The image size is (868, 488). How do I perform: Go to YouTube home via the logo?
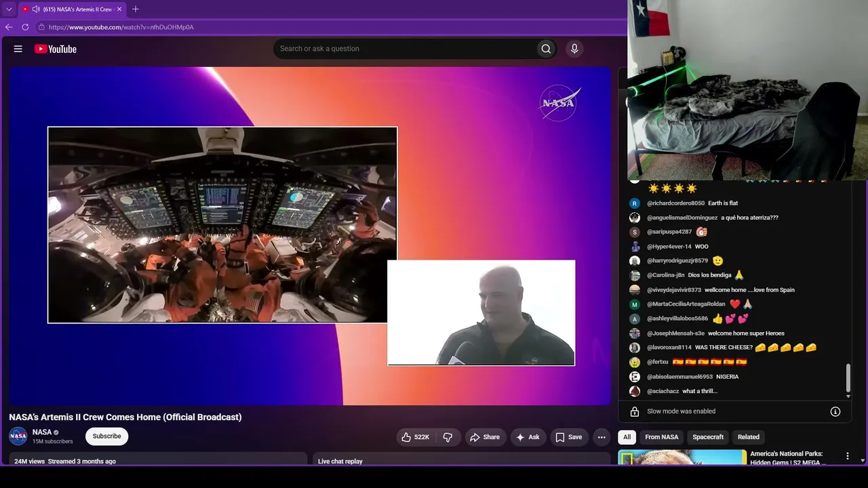click(56, 49)
